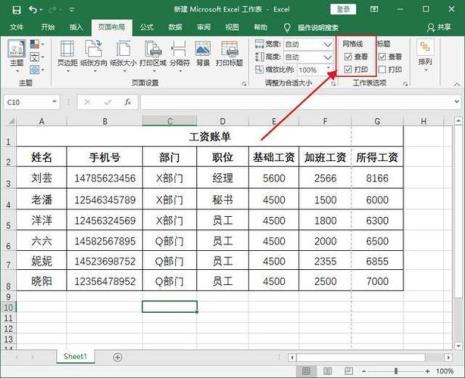Screen dimensions: 465x378
Task: Open the 高度 (Height) scale dropdown
Action: tap(327, 57)
